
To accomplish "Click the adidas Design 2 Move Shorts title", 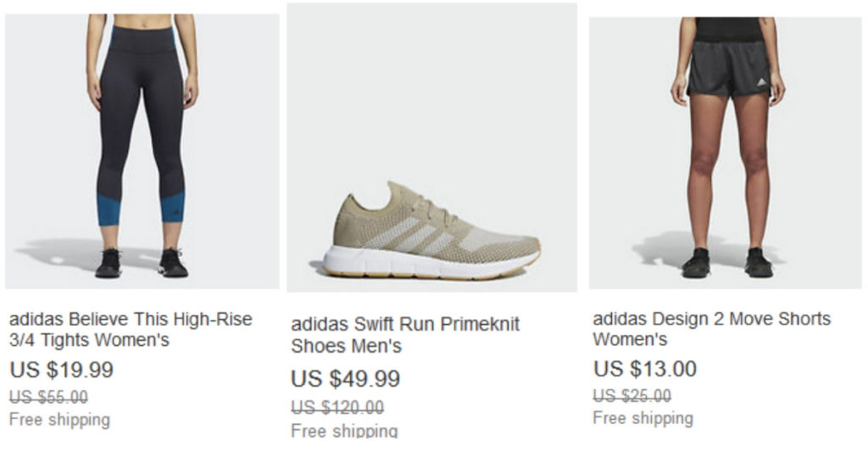I will pyautogui.click(x=711, y=329).
